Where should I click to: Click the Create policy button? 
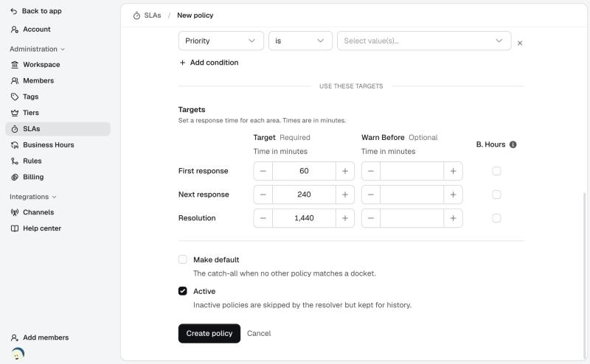[209, 334]
